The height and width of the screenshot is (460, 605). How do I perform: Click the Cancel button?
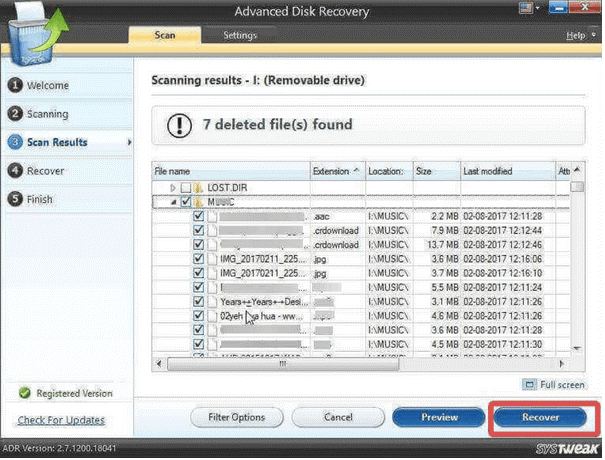pos(338,417)
